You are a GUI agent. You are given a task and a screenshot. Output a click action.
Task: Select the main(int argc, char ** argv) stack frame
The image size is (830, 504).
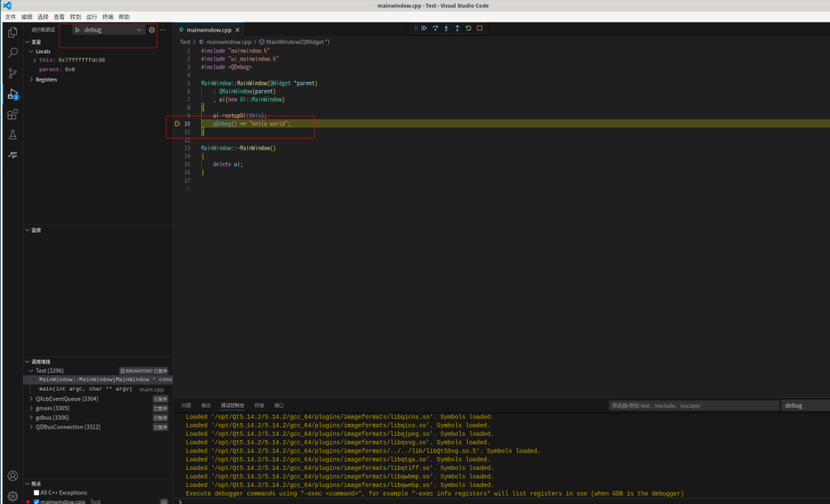85,389
